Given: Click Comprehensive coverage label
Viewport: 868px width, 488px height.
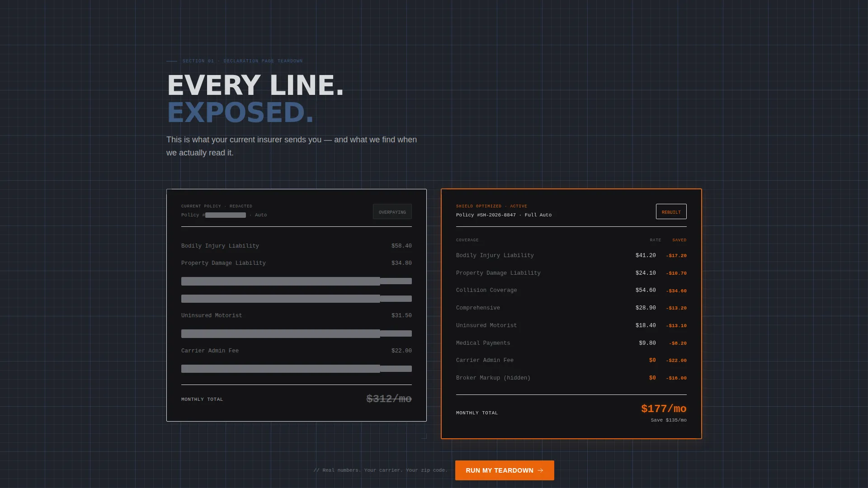Looking at the screenshot, I should click(478, 308).
